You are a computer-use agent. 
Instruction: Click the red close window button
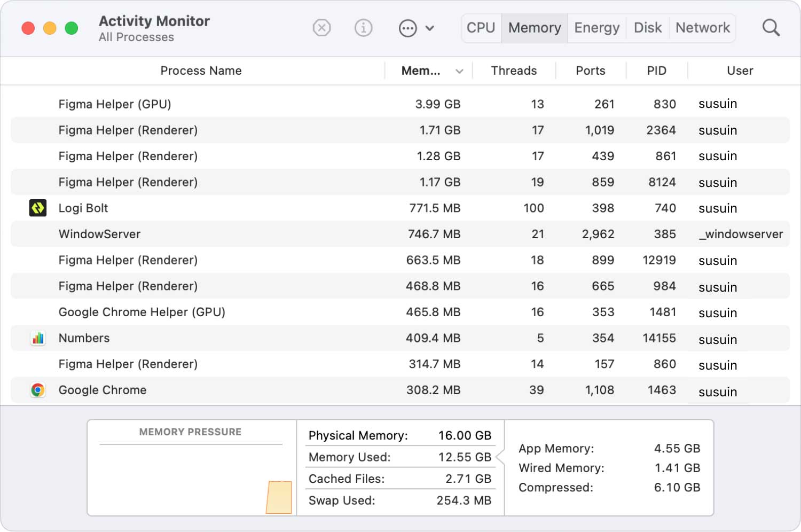point(28,28)
